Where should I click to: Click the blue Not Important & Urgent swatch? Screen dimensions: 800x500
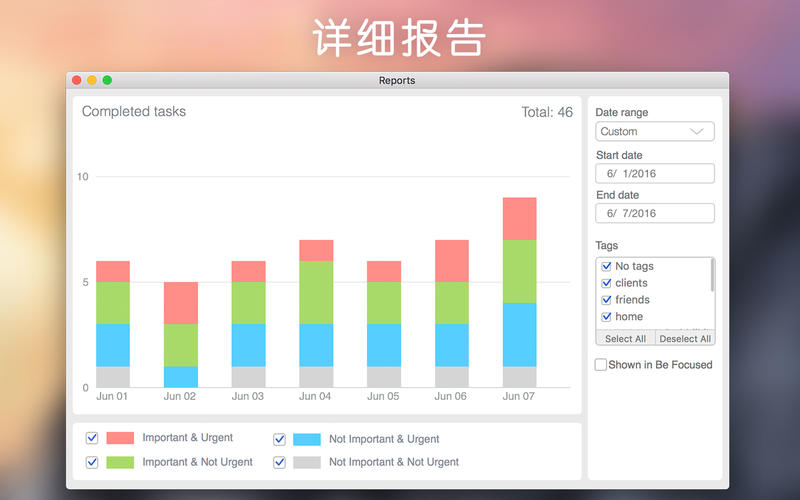tap(307, 439)
